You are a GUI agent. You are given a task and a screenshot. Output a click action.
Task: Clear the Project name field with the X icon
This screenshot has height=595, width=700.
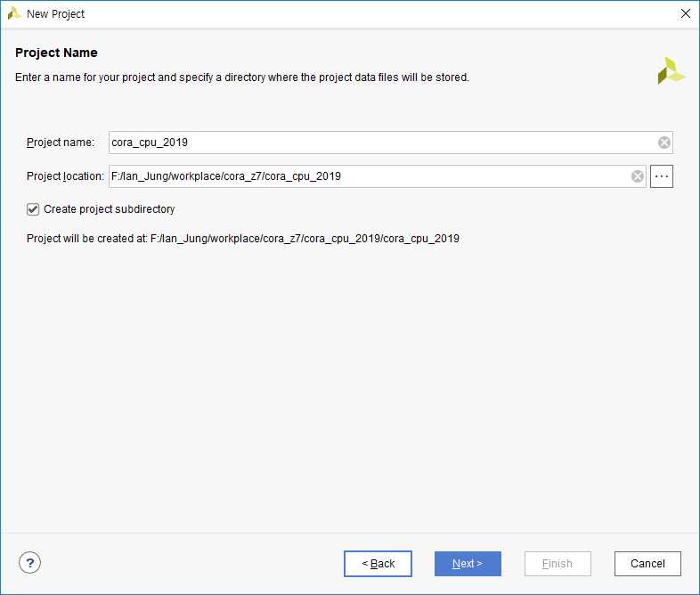tap(663, 143)
